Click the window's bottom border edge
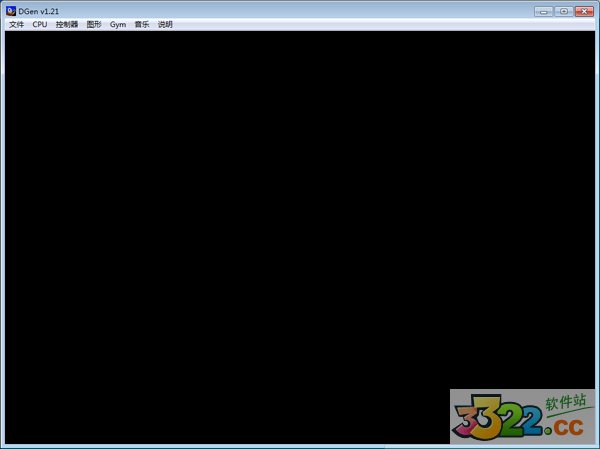 tap(250, 446)
